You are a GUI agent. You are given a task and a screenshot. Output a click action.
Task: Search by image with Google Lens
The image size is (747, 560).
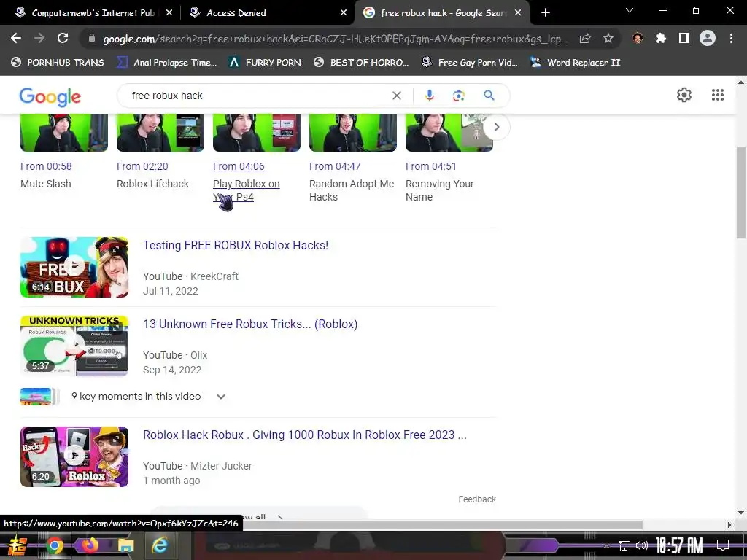click(x=458, y=96)
